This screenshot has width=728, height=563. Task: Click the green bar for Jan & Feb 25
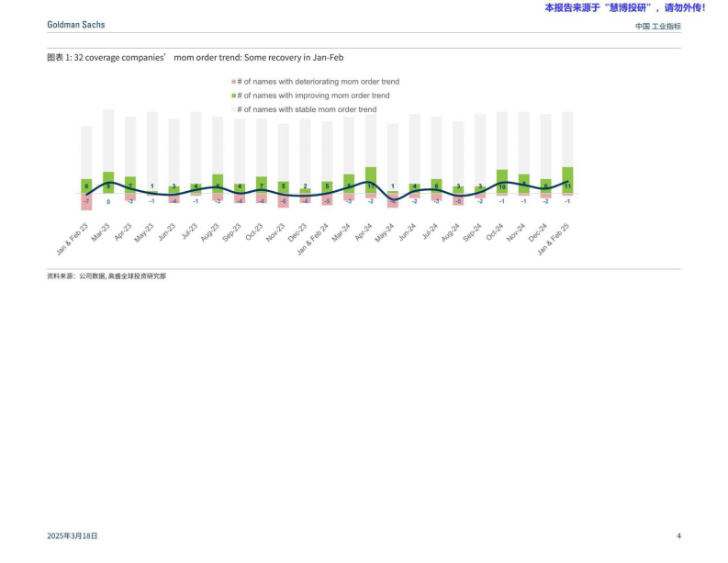567,180
